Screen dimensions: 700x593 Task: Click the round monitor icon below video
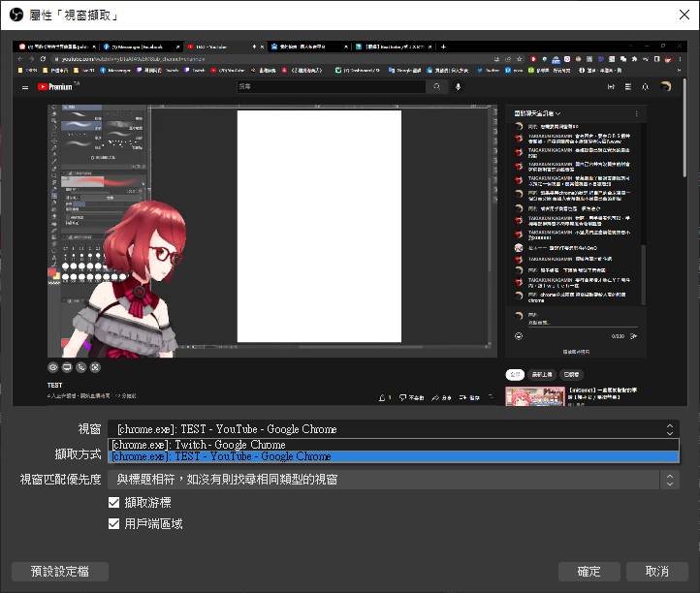point(67,367)
